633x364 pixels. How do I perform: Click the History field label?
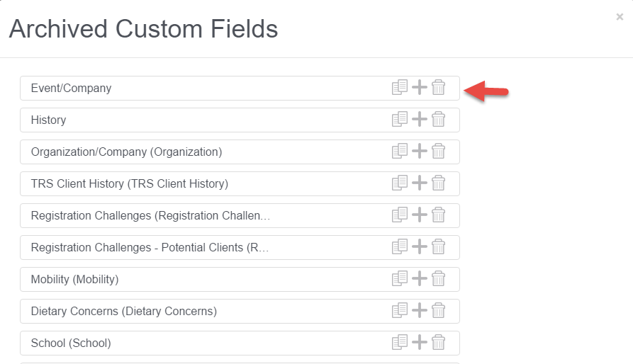click(48, 120)
